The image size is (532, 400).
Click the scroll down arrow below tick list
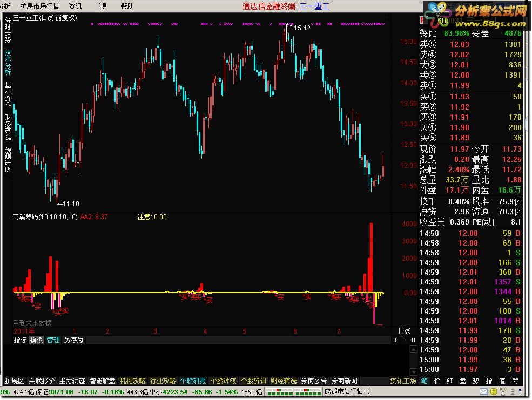(x=414, y=372)
